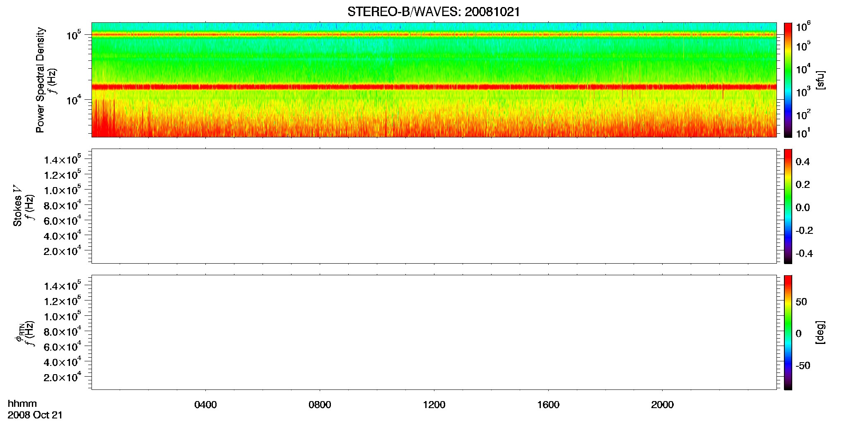Click the empty Stokes V panel

[434, 206]
